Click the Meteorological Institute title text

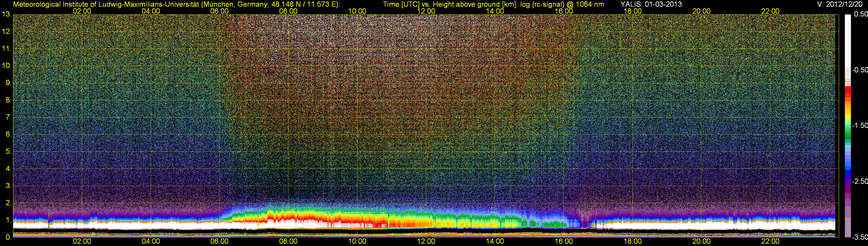coord(176,4)
